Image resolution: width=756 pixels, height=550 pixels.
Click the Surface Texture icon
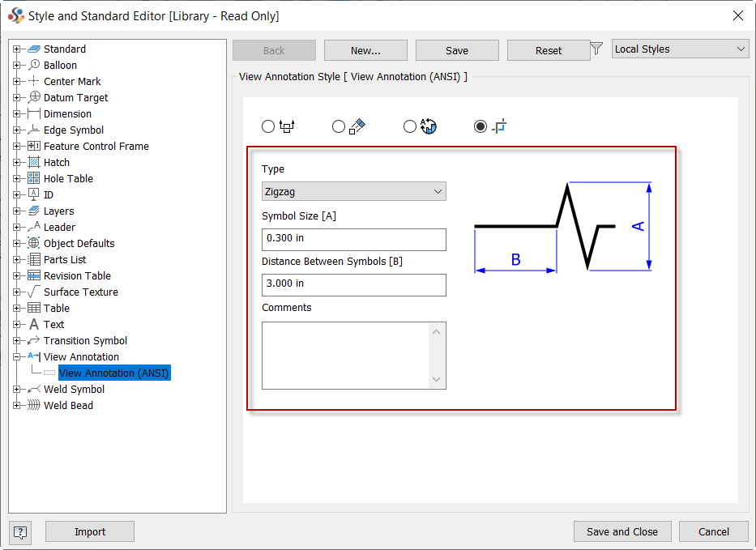coord(34,292)
